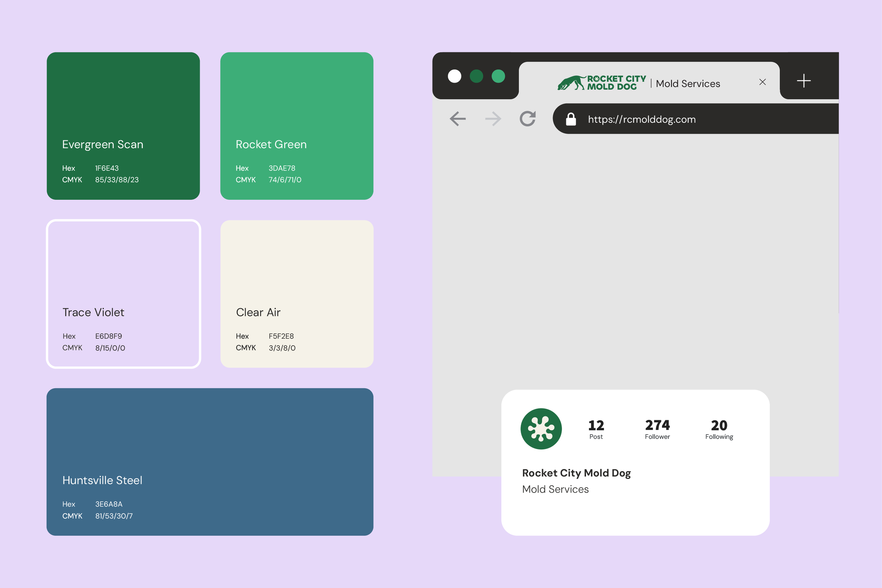Viewport: 882px width, 588px height.
Task: Close the Mold Services tab
Action: [x=762, y=82]
